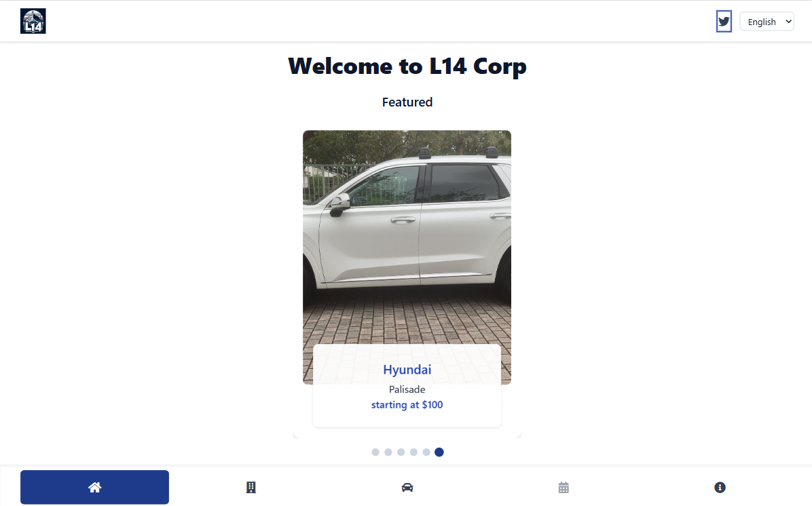Open the white Hyundai Palisade photo
812x506 pixels.
coord(407,237)
